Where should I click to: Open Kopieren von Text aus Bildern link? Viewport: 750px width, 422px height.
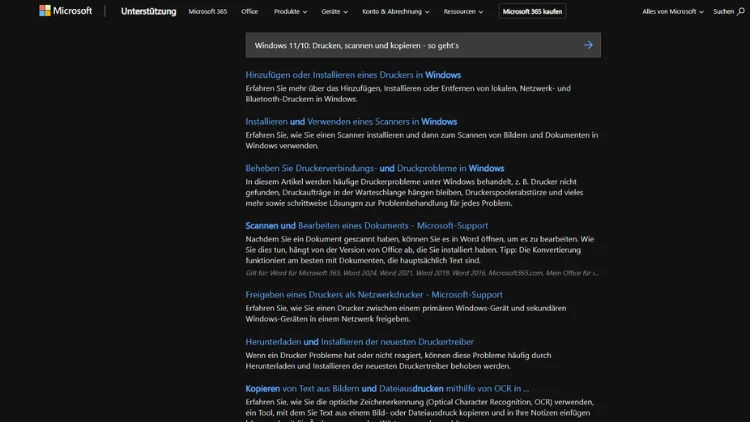tap(387, 389)
